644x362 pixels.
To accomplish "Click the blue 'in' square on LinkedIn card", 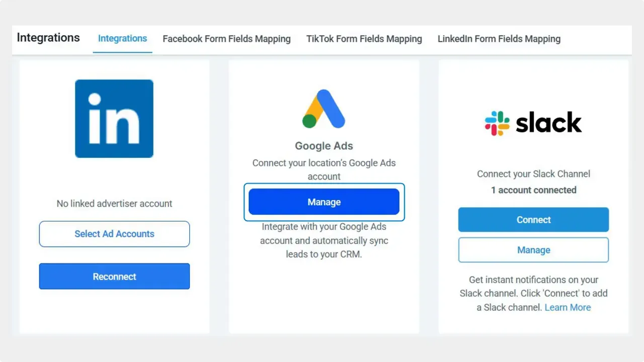I will point(114,118).
